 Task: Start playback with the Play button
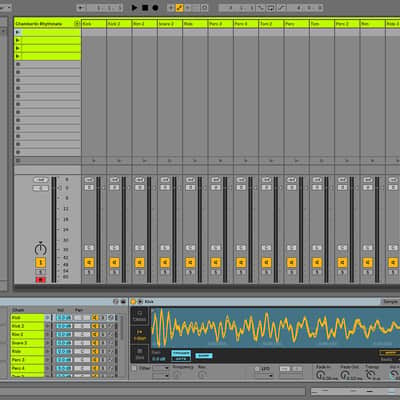[134, 7]
